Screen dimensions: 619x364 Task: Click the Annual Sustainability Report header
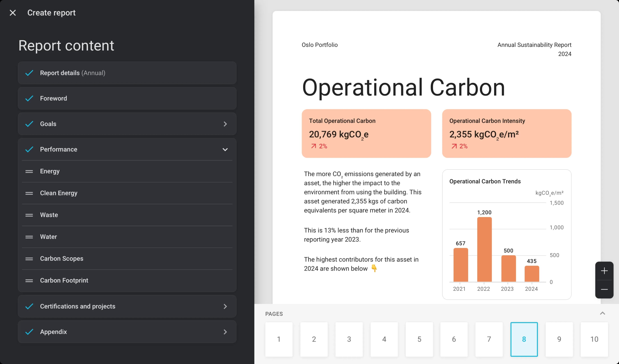[535, 45]
